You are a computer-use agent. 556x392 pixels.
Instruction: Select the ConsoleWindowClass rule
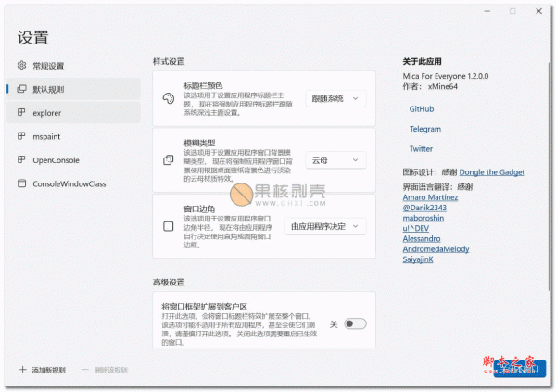click(73, 183)
